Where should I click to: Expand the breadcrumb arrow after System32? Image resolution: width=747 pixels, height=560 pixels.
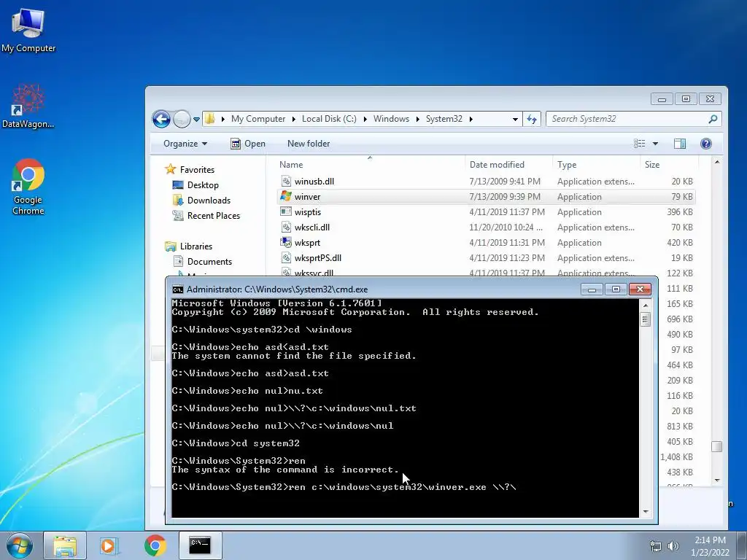point(471,119)
